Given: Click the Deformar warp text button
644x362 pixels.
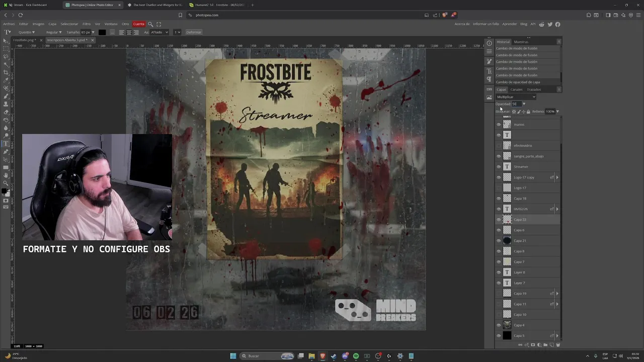Looking at the screenshot, I should coord(194,32).
